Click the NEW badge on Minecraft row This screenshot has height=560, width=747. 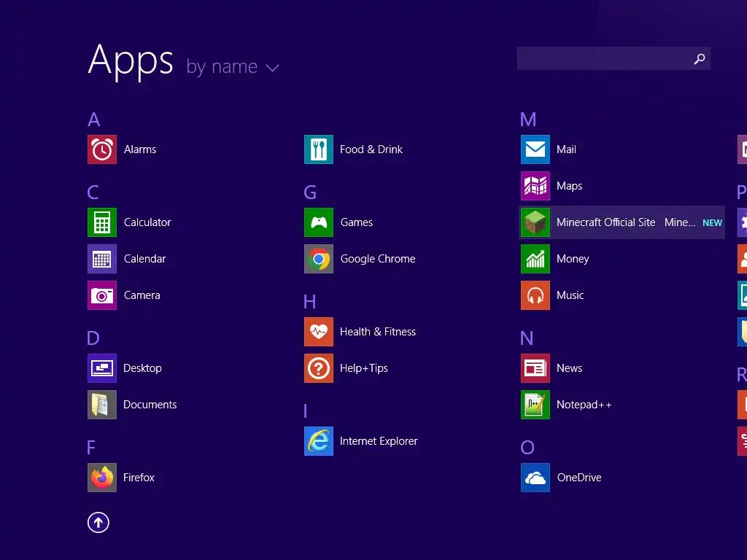click(712, 223)
